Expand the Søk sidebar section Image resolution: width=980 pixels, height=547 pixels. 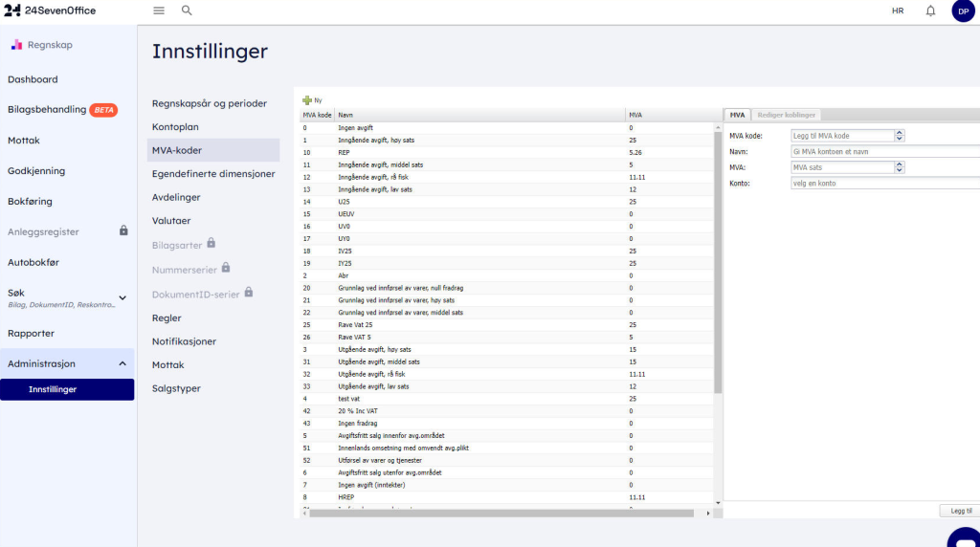point(122,297)
